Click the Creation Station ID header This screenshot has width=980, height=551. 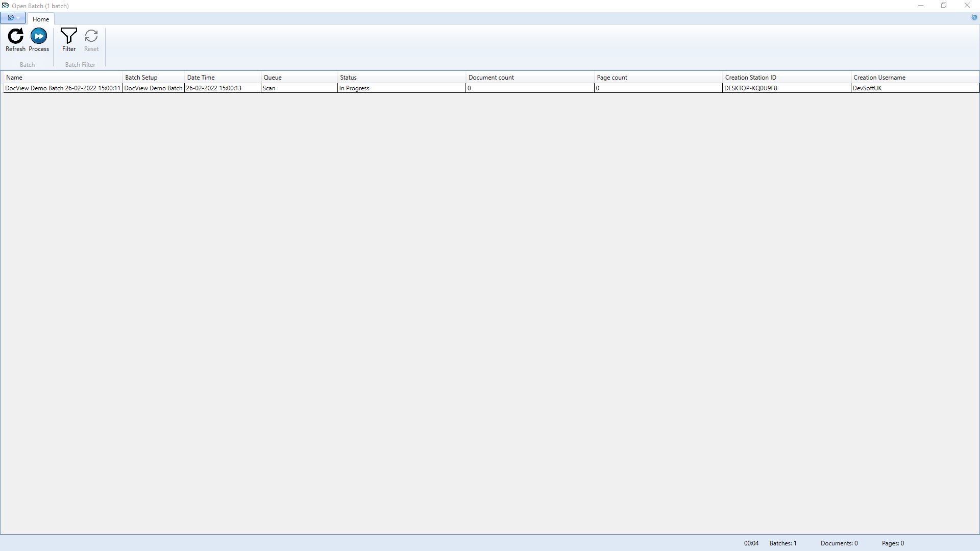pyautogui.click(x=786, y=78)
